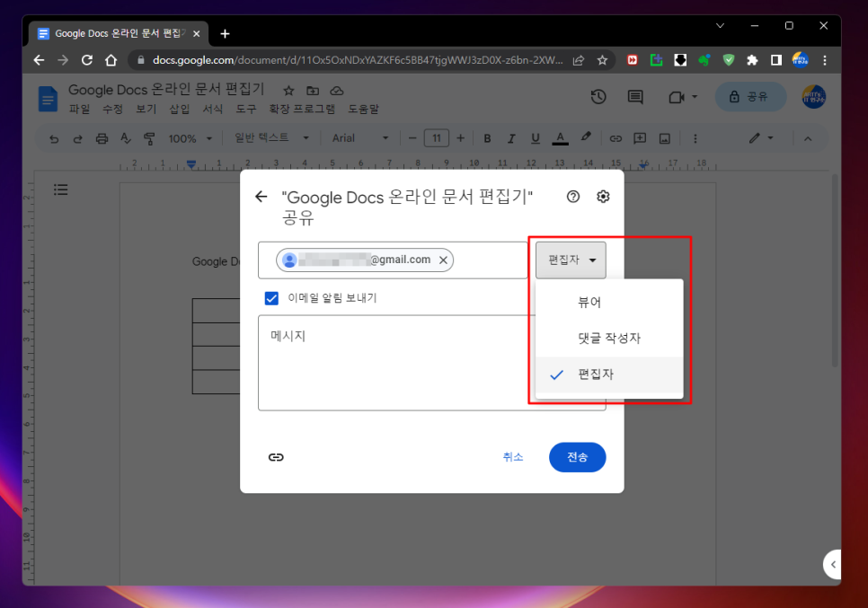Bookmark this page star icon
The image size is (868, 608).
pyautogui.click(x=602, y=60)
